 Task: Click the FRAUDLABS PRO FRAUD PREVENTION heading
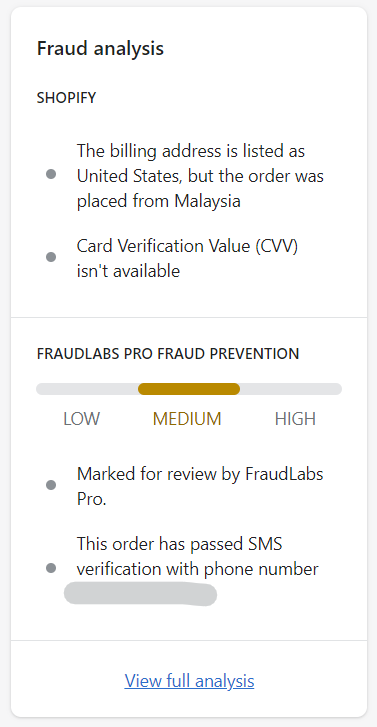coord(168,354)
